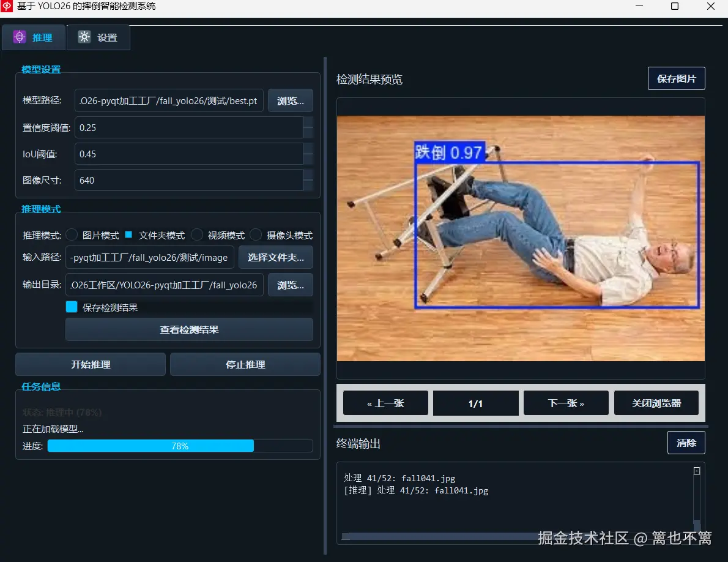Select the 视频模式 radio button
728x562 pixels.
click(x=196, y=234)
